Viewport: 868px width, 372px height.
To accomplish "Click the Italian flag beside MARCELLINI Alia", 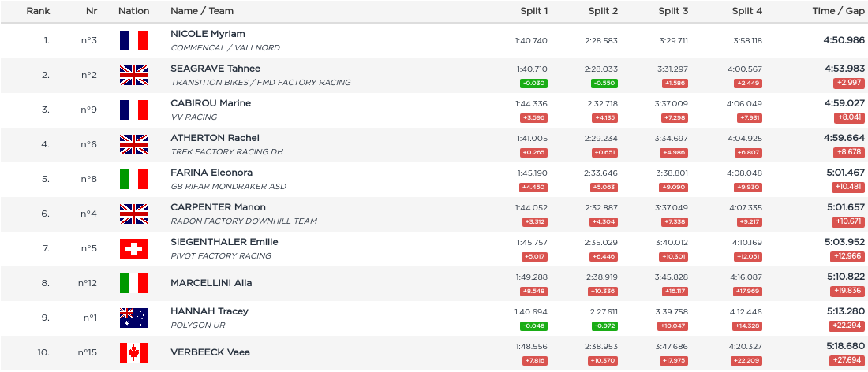I will 133,284.
